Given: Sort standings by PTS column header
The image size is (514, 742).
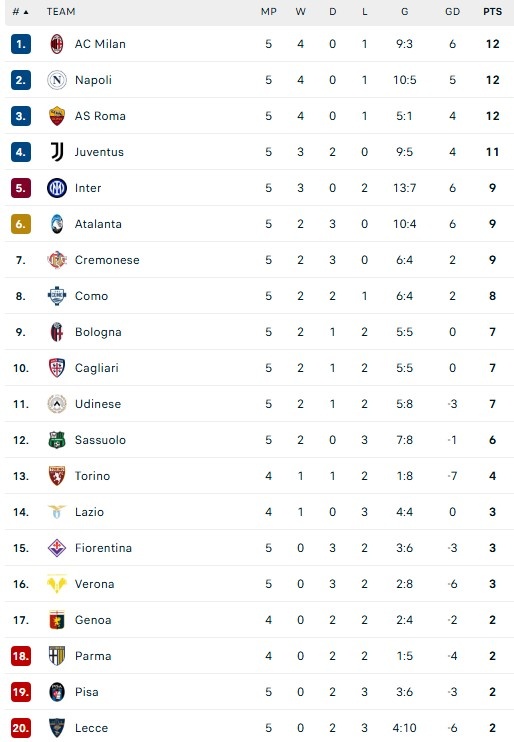Looking at the screenshot, I should point(492,12).
